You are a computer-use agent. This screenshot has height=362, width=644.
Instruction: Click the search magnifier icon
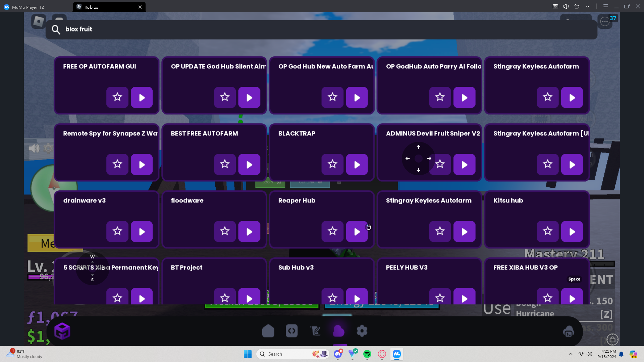[x=56, y=29]
